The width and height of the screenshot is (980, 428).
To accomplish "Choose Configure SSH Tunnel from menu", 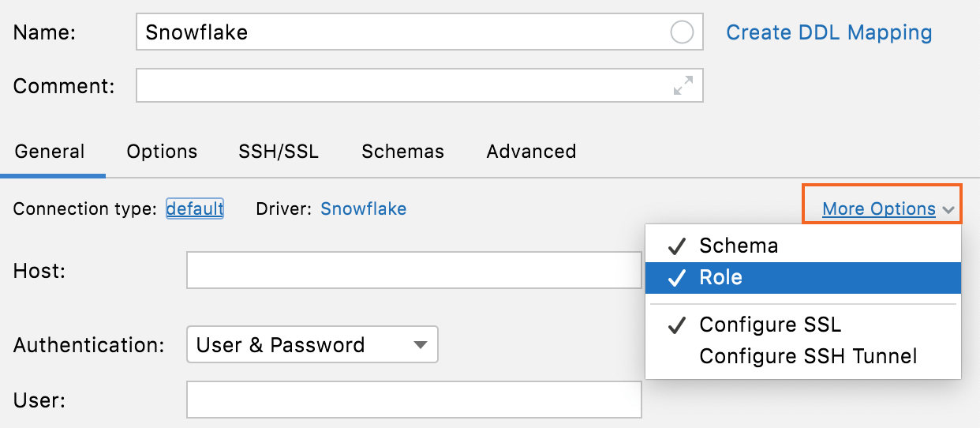I will coord(808,356).
